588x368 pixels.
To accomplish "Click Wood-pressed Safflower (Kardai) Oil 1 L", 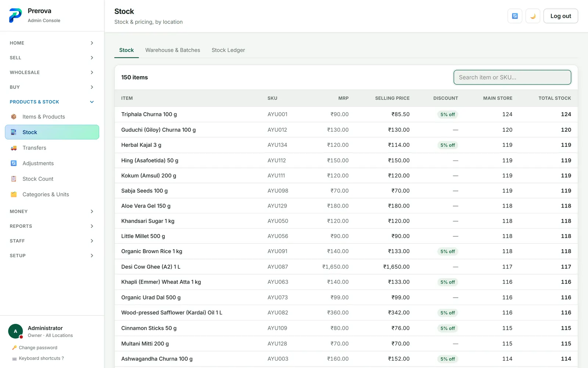I will click(x=172, y=313).
